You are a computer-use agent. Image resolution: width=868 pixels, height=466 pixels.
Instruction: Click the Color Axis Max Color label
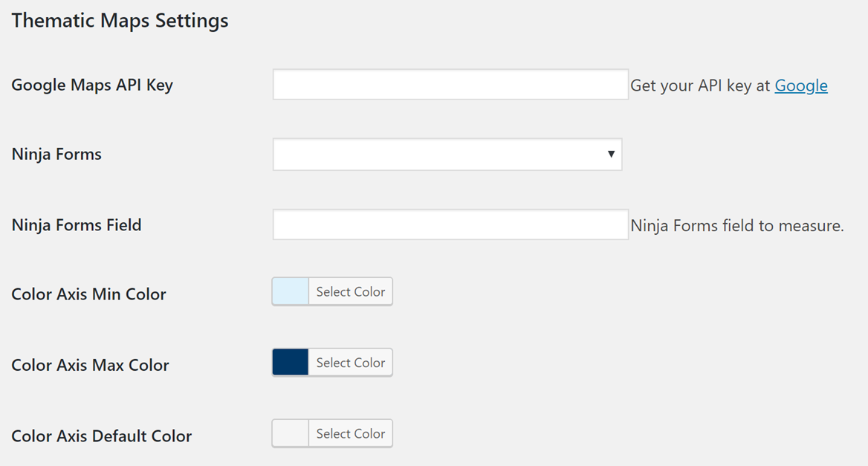point(90,365)
